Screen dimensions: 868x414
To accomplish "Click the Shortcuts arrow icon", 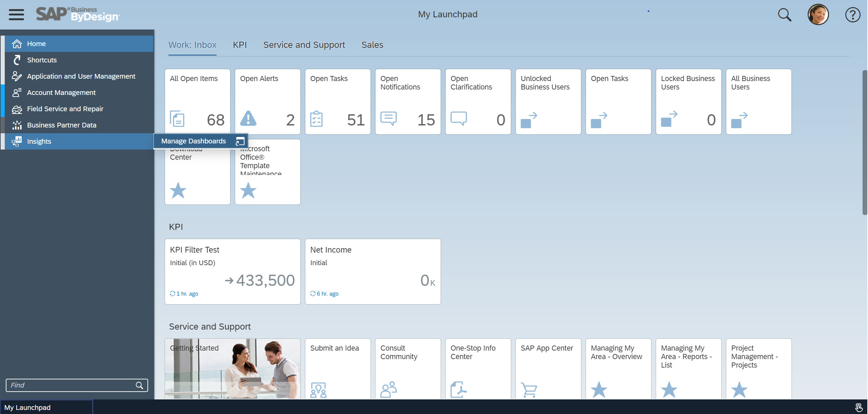I will pyautogui.click(x=17, y=60).
